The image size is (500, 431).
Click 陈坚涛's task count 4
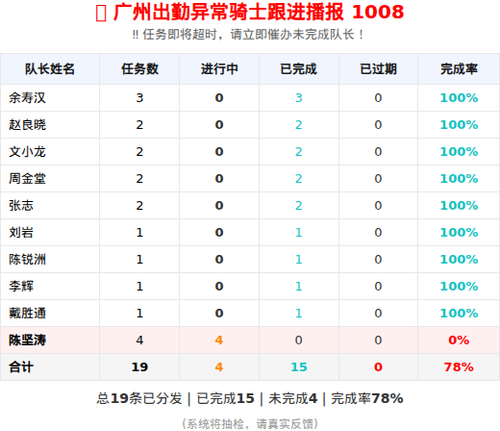(x=140, y=340)
